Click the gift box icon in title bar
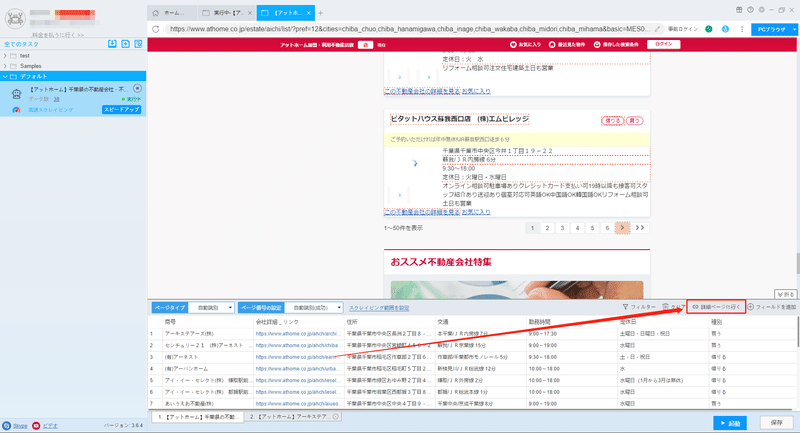 click(739, 10)
